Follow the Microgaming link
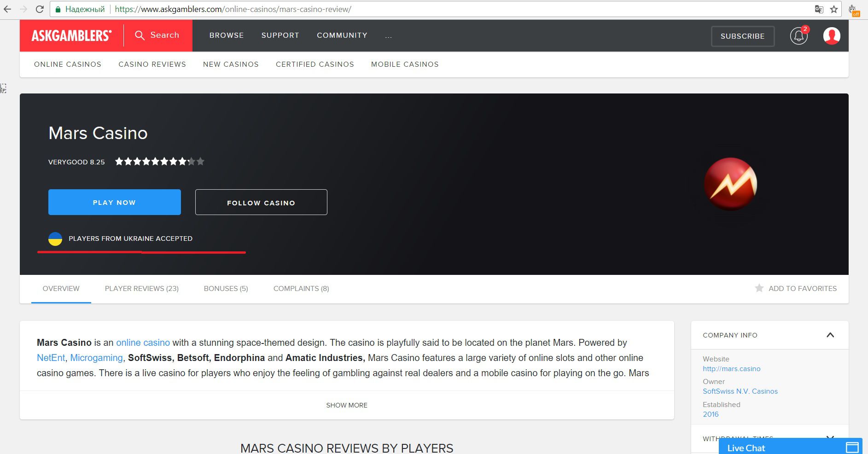Image resolution: width=868 pixels, height=454 pixels. click(x=97, y=358)
